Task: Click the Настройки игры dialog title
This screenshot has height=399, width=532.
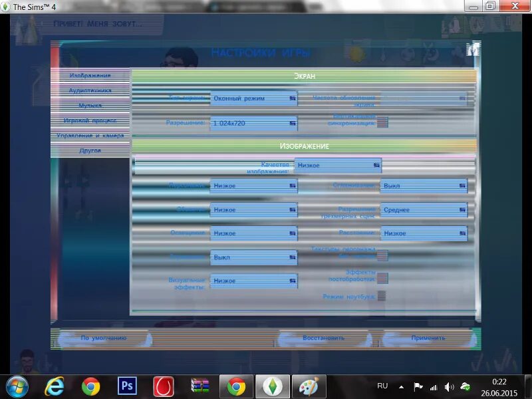Action: click(x=261, y=53)
